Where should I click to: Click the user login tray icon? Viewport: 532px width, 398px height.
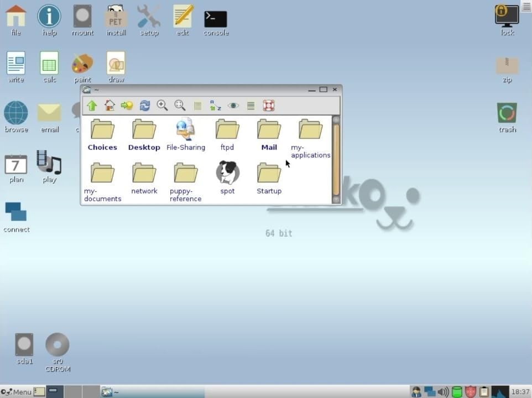coord(416,392)
